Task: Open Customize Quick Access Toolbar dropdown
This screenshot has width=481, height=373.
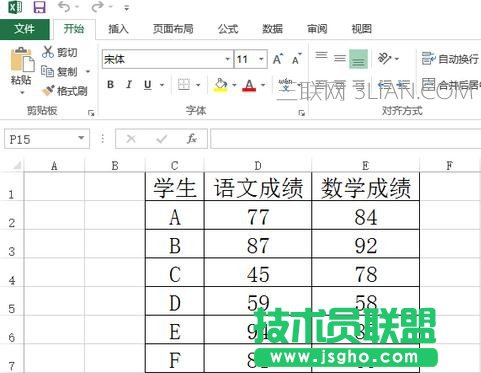Action: pos(126,8)
